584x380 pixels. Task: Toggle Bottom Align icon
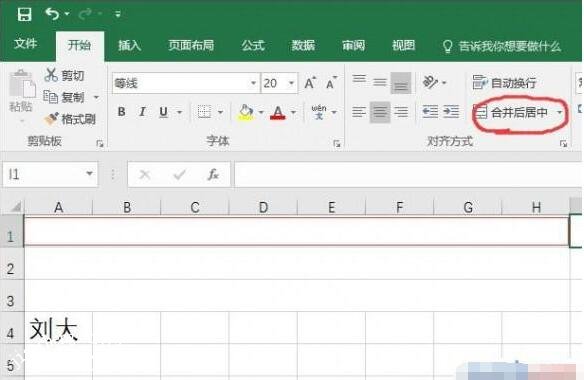(x=401, y=82)
